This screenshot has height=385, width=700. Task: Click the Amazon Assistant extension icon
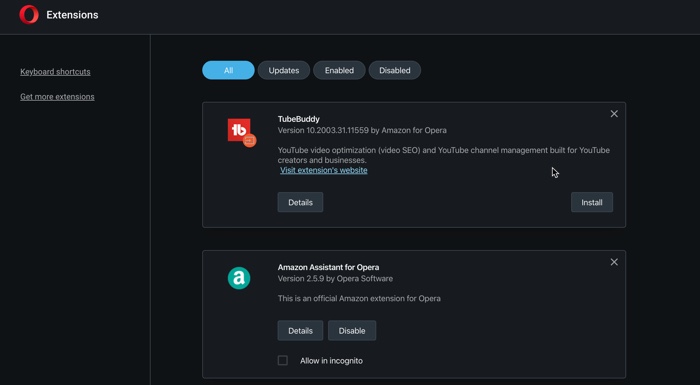[239, 278]
